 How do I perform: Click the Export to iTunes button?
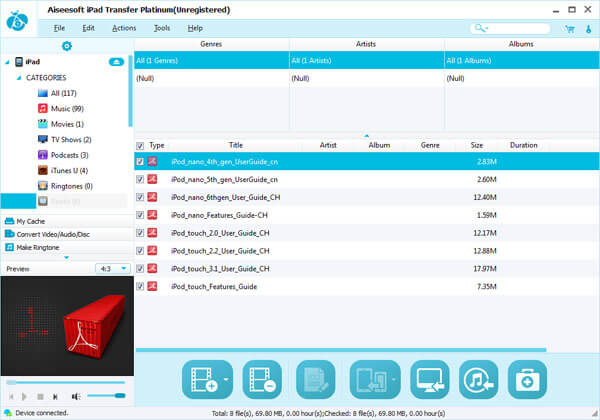479,379
